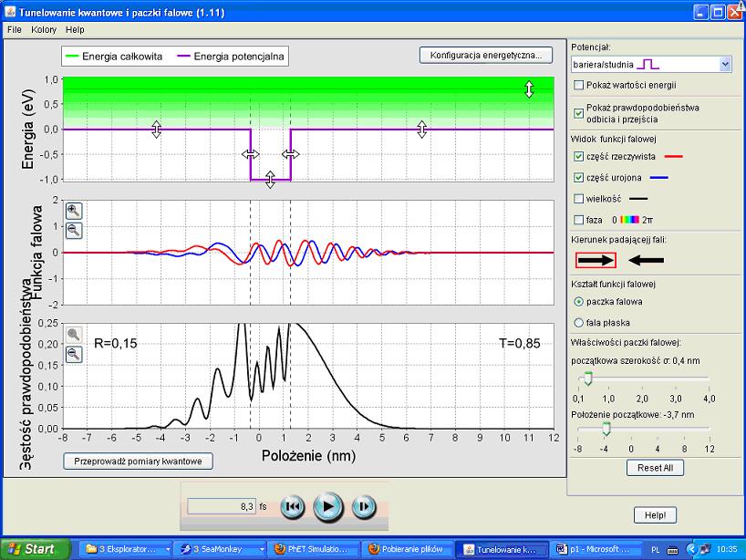Expand hidden system tray icons chevron
Image resolution: width=746 pixels, height=560 pixels.
coord(692,550)
